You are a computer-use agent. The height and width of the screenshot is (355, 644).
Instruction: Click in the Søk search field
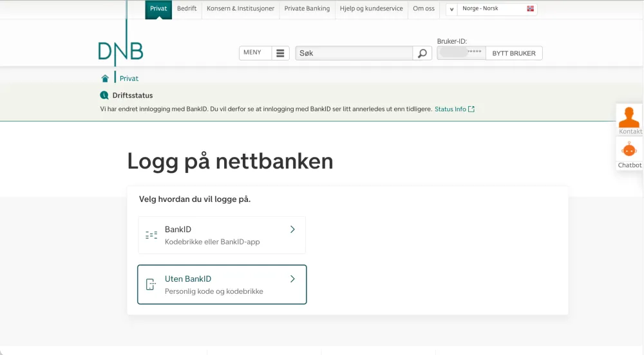354,53
